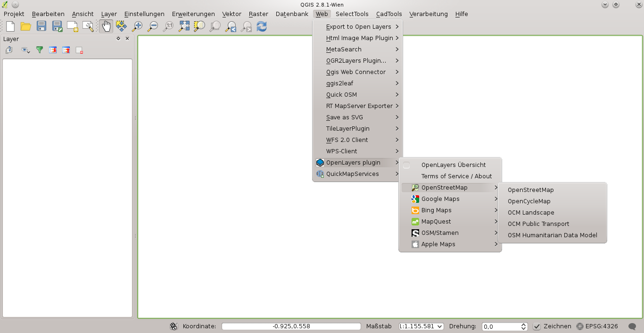Add the OCM Public Transport layer
The width and height of the screenshot is (644, 333).
coord(552,224)
